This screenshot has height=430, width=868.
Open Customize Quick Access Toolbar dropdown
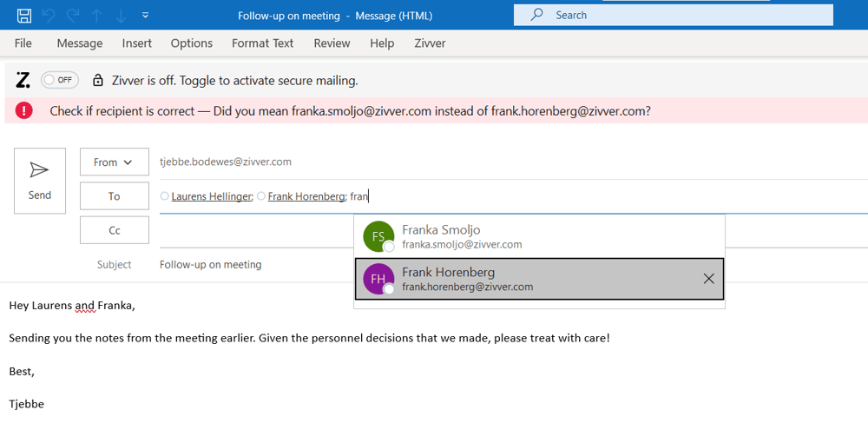(146, 15)
